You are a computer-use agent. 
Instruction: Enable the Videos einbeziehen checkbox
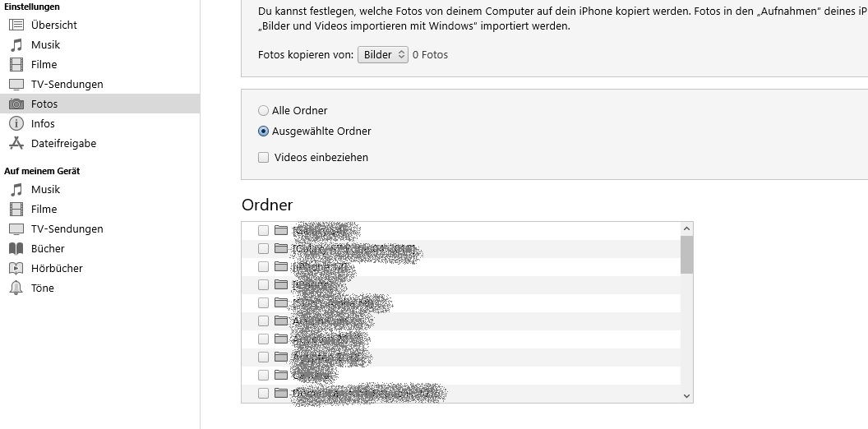(x=264, y=157)
